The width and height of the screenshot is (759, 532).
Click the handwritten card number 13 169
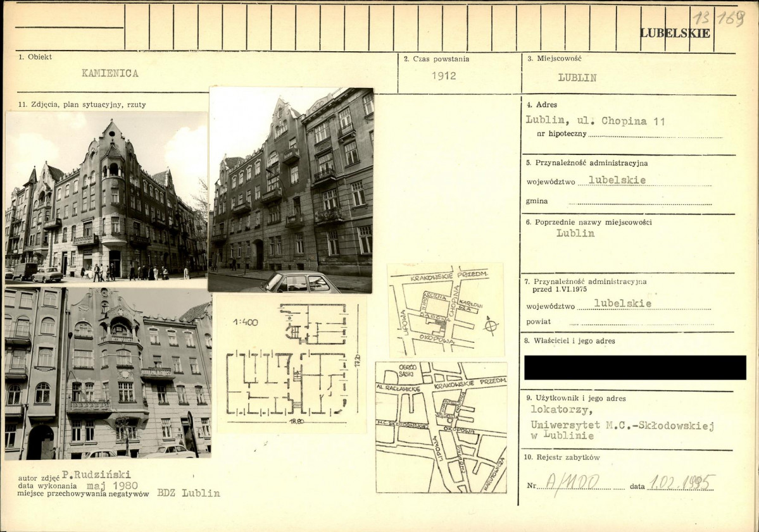pyautogui.click(x=718, y=18)
